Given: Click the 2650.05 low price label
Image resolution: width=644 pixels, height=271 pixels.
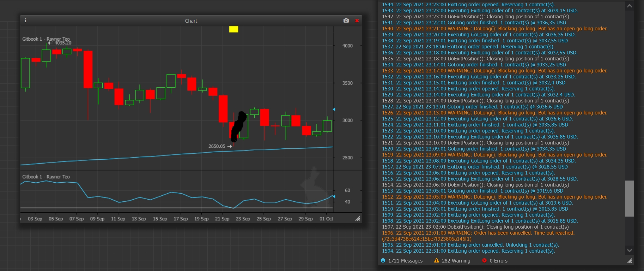Looking at the screenshot, I should pyautogui.click(x=217, y=146).
